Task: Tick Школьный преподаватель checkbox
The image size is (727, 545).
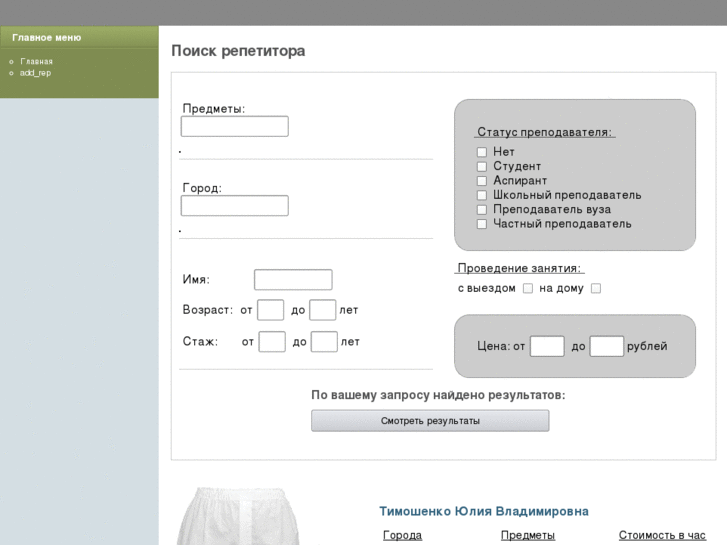Action: click(x=482, y=195)
